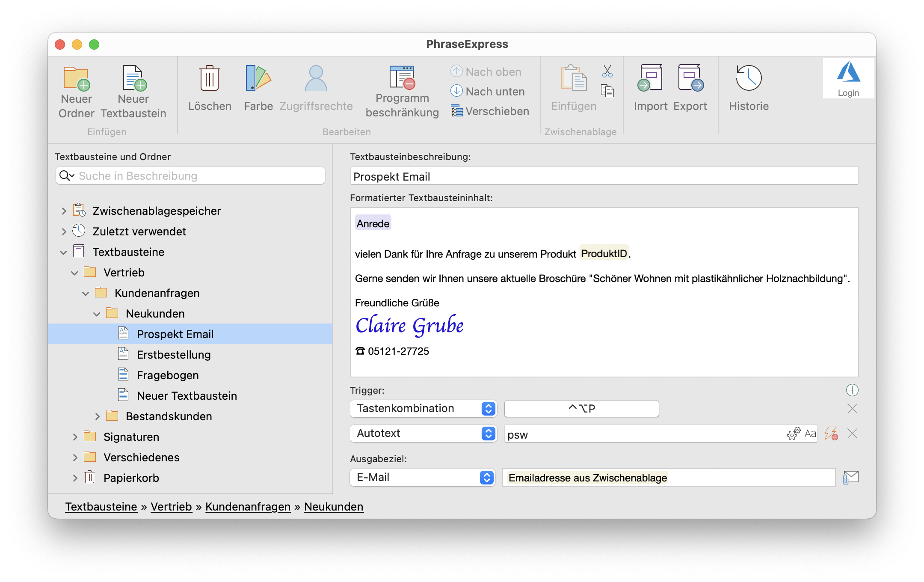Remove the Autotext trigger with X
Viewport: 924px width, 582px height.
[x=852, y=434]
